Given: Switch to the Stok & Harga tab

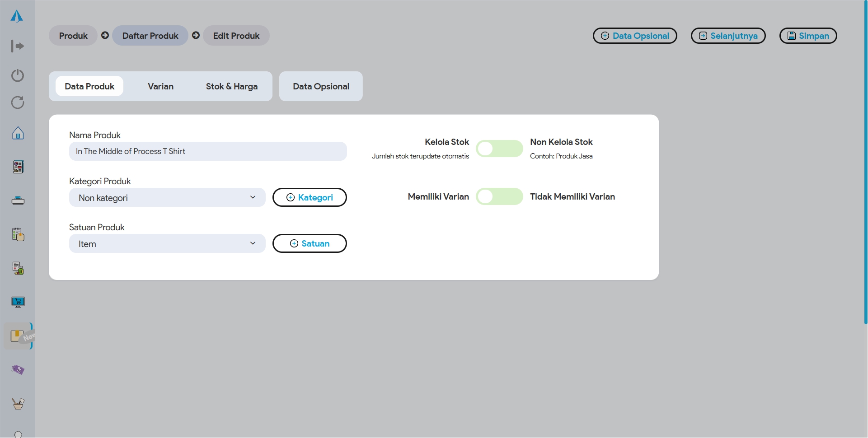Looking at the screenshot, I should pos(231,86).
